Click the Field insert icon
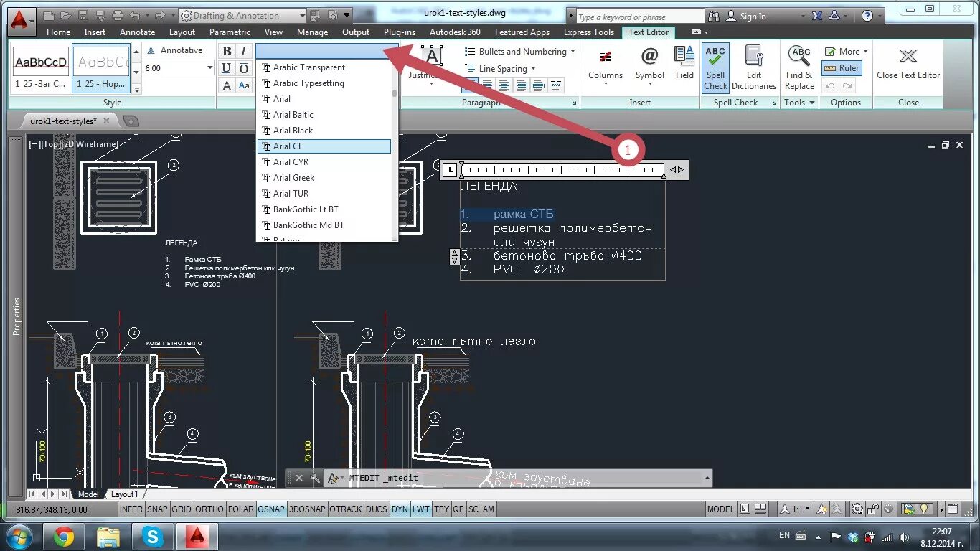The height and width of the screenshot is (551, 980). click(684, 63)
